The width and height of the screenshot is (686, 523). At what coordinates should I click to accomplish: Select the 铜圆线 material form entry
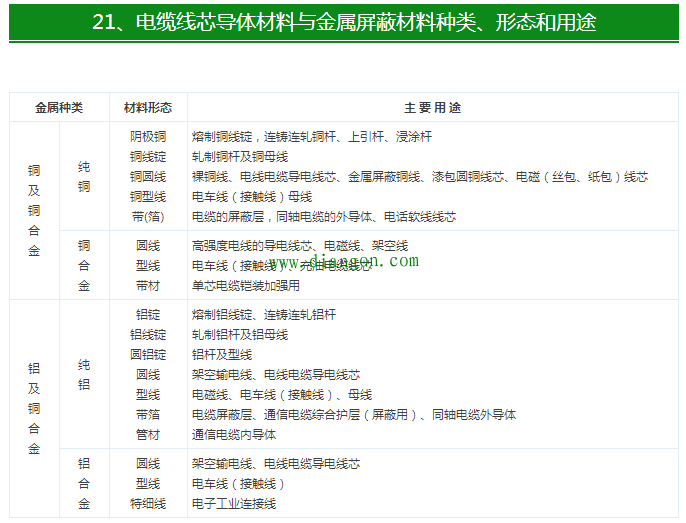[x=147, y=176]
